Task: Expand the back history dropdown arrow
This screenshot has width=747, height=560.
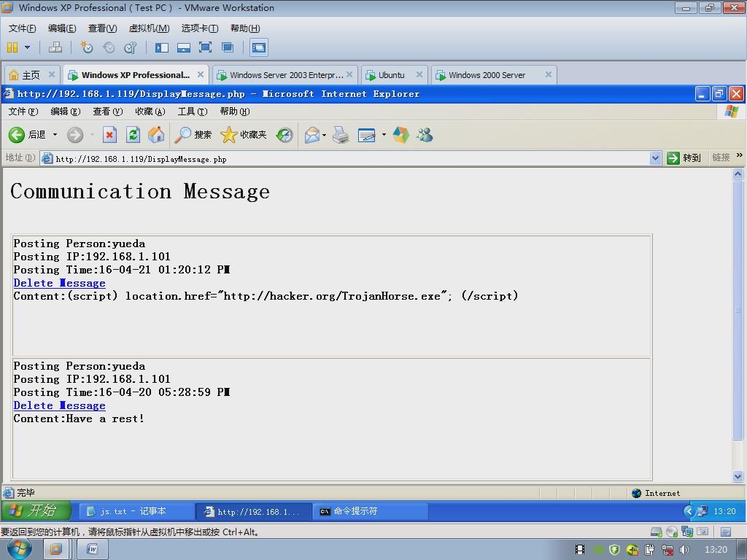Action: [x=55, y=135]
